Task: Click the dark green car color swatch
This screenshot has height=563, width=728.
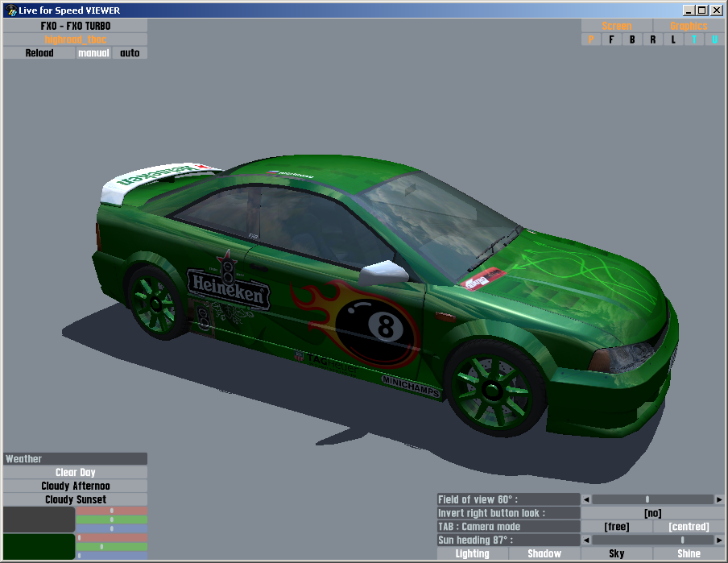Action: pyautogui.click(x=39, y=547)
